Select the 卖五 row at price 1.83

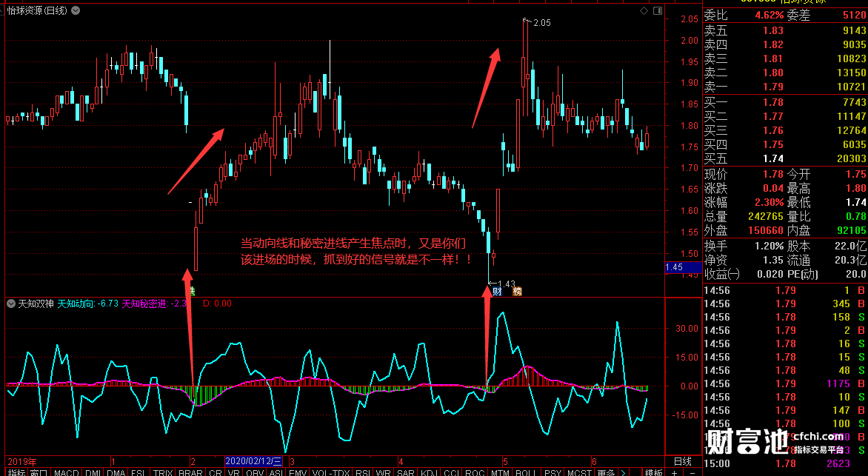point(785,30)
